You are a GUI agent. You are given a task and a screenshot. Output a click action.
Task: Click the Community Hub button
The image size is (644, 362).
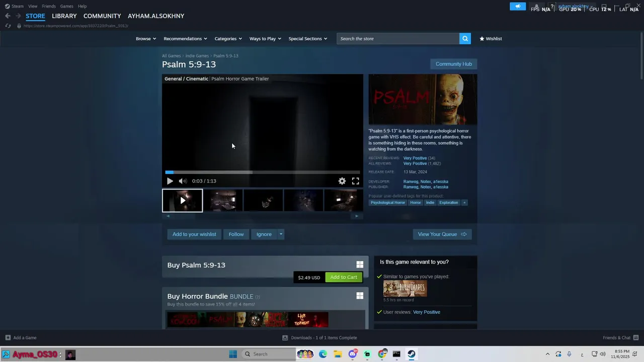pos(454,64)
